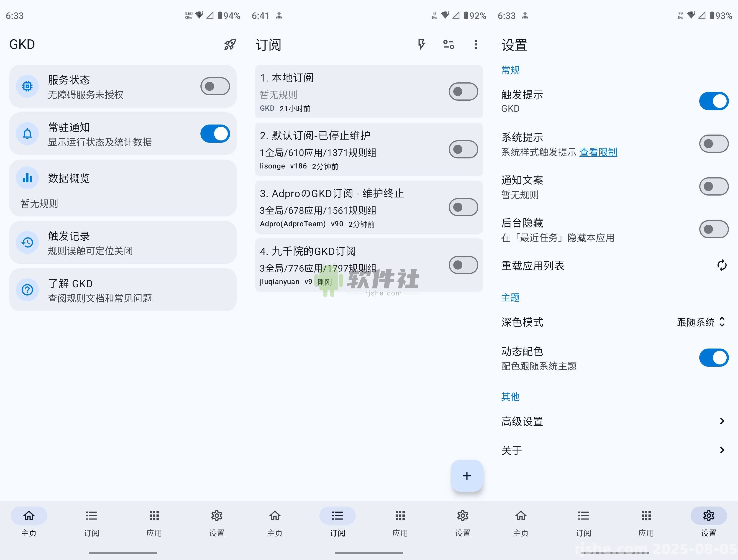The width and height of the screenshot is (738, 560).
Task: Click the history icon for 触发记录
Action: click(x=27, y=242)
